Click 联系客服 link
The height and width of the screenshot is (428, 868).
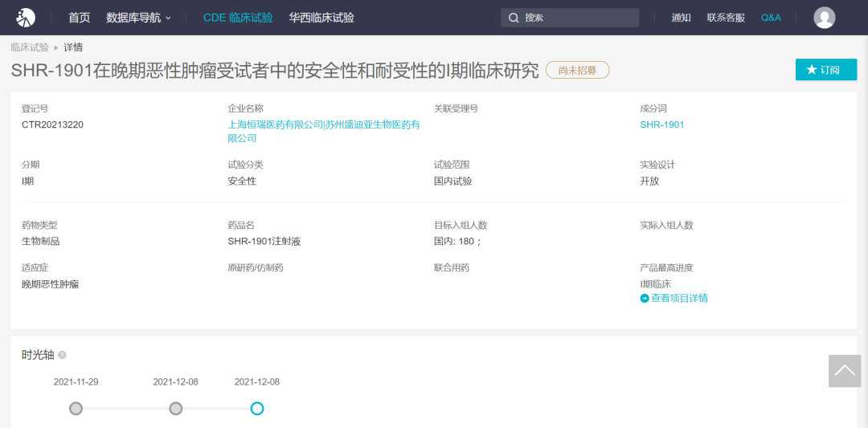pos(726,18)
